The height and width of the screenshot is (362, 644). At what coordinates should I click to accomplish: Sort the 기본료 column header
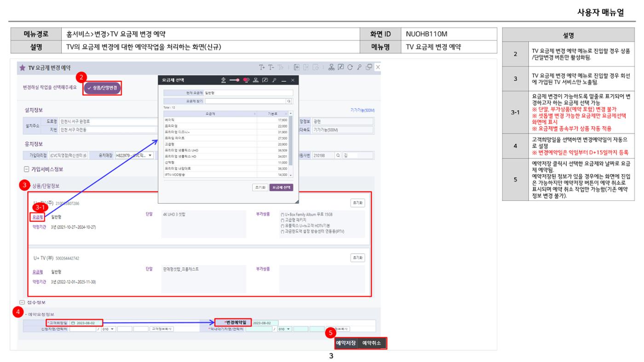[x=272, y=113]
